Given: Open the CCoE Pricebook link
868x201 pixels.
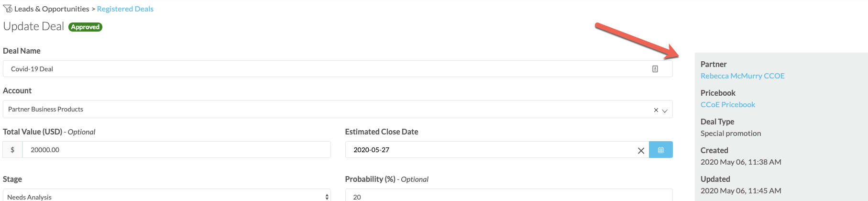Looking at the screenshot, I should 727,104.
